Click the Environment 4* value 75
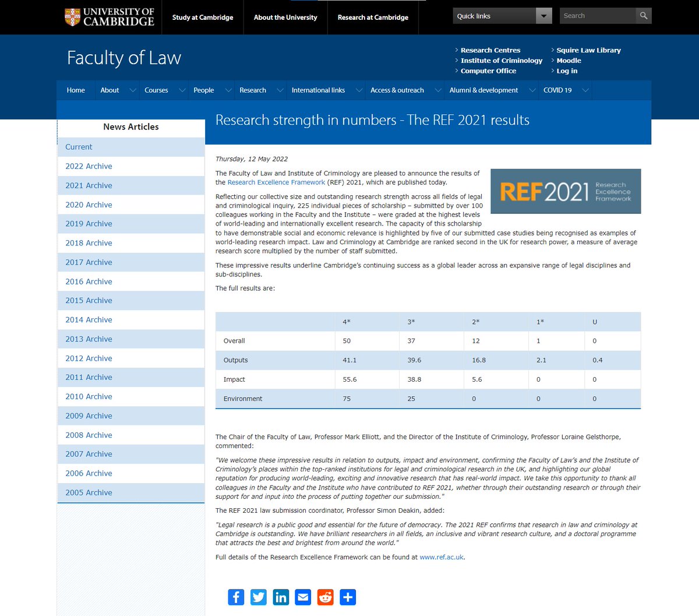This screenshot has height=616, width=699. pos(347,399)
